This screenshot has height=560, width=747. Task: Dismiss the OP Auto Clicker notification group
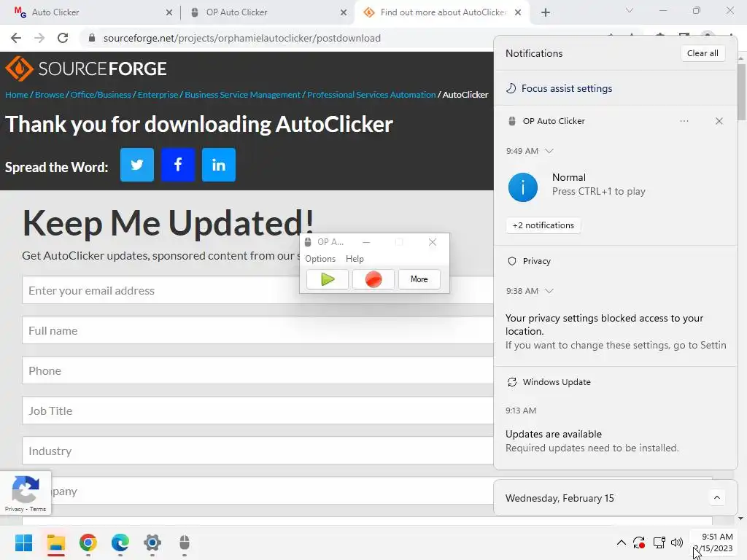coord(719,121)
